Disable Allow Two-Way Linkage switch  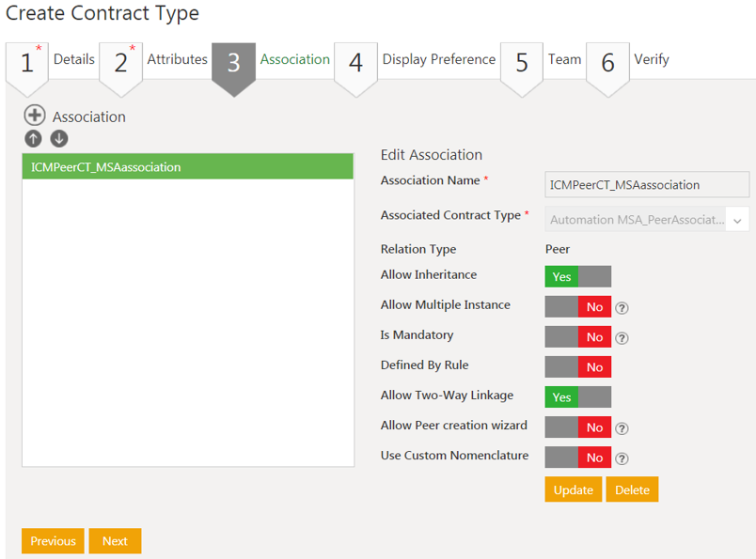pos(577,396)
